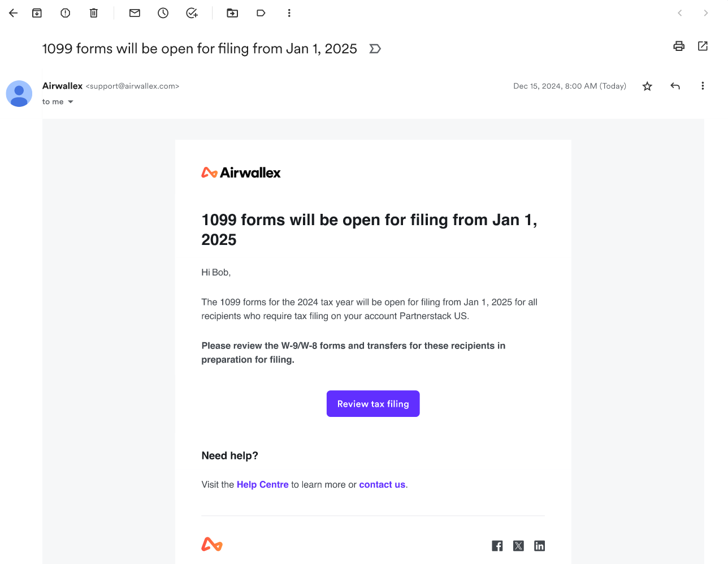Reply to the Airwallex email
The image size is (728, 564).
click(x=675, y=86)
